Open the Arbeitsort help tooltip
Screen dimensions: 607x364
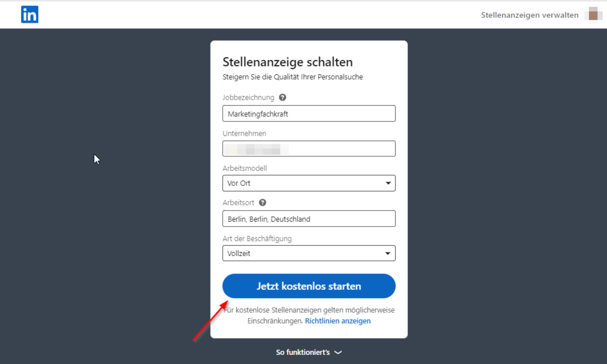tap(262, 202)
